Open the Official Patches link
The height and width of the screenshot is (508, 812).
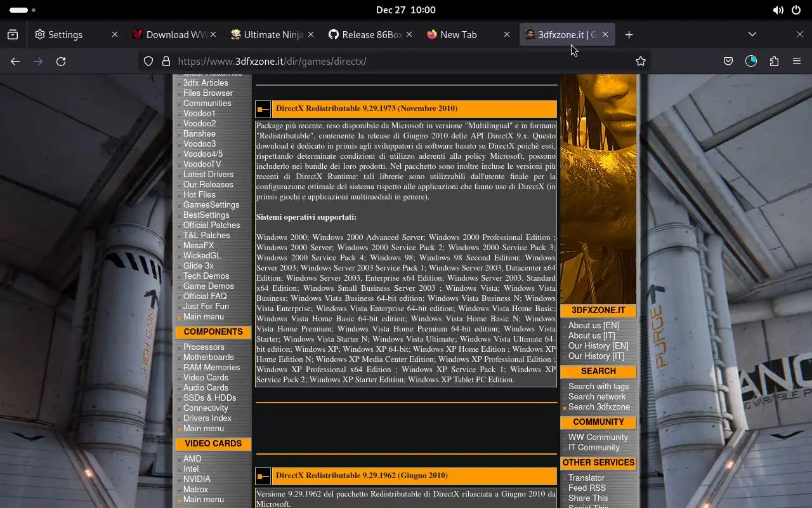pyautogui.click(x=211, y=225)
